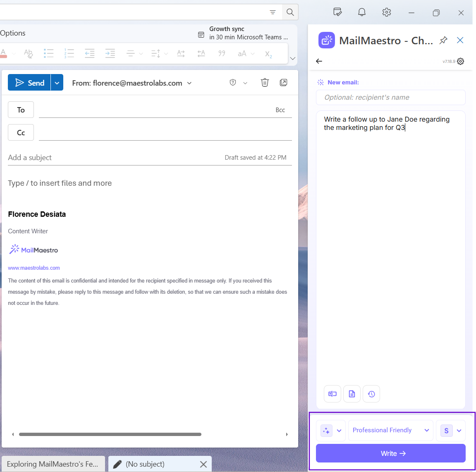Open the S length dropdown
The image size is (476, 472).
pos(451,430)
